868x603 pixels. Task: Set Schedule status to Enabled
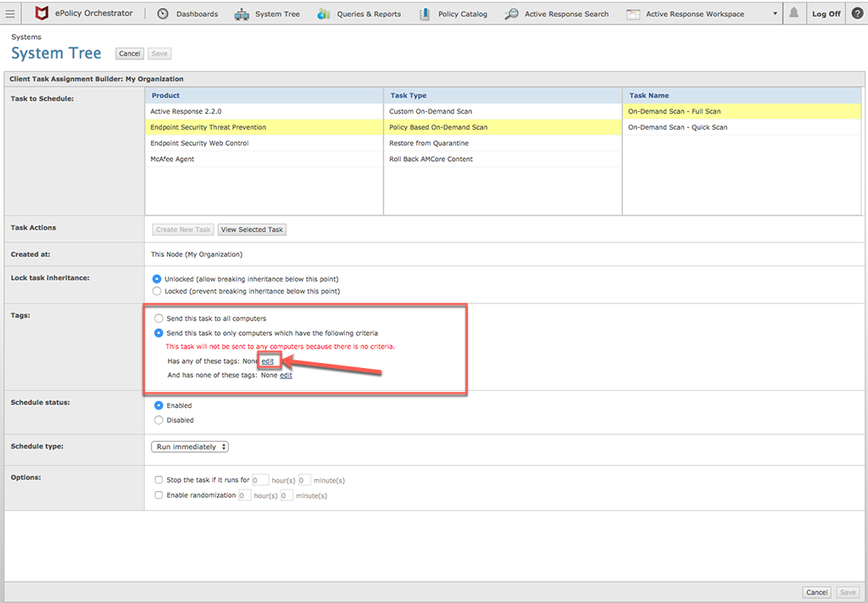[x=159, y=405]
